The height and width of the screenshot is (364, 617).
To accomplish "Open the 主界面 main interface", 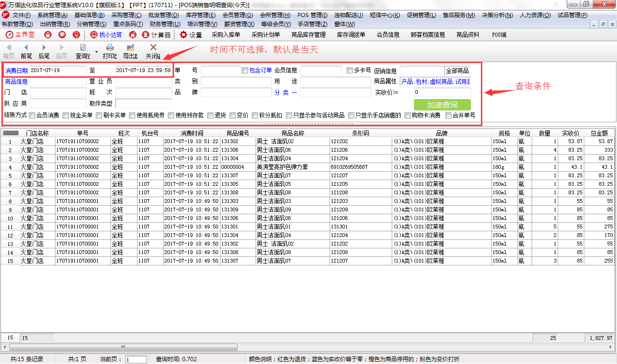I will [20, 35].
